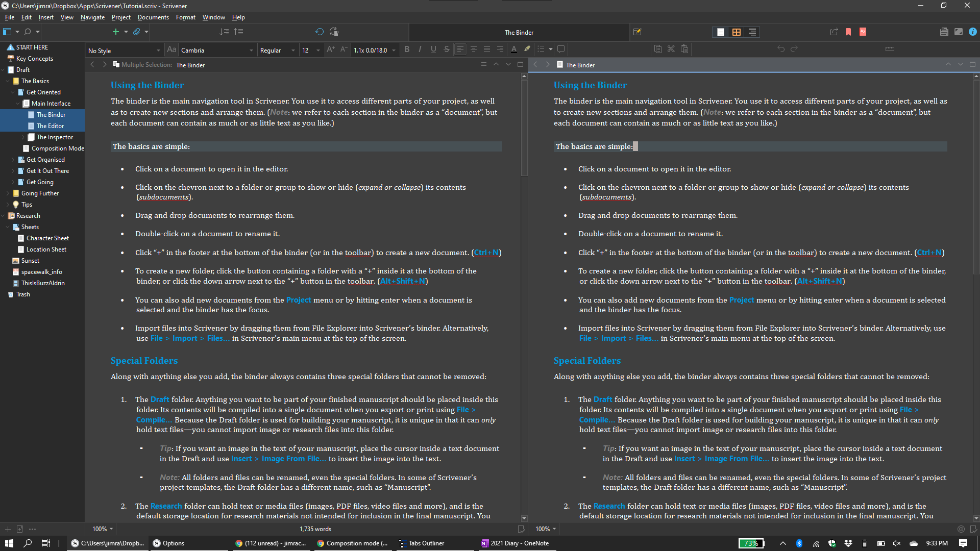Image resolution: width=980 pixels, height=551 pixels.
Task: Click Ctrl+N link in left editor
Action: [486, 253]
